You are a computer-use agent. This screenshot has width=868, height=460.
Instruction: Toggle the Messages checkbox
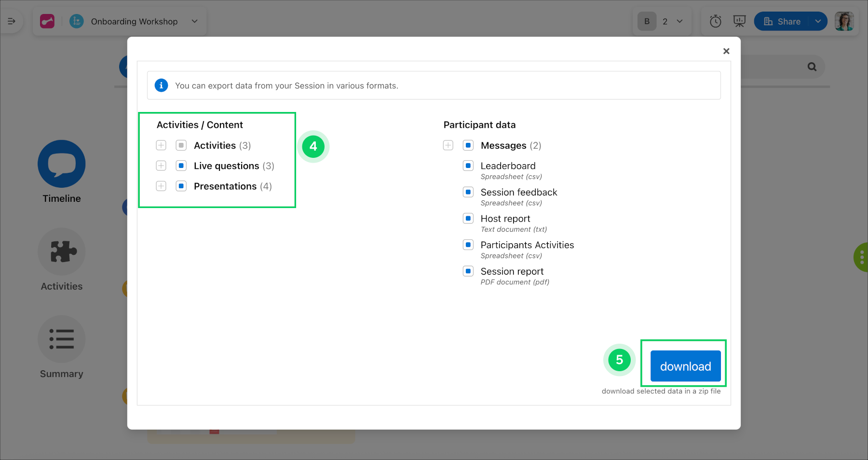(x=468, y=145)
